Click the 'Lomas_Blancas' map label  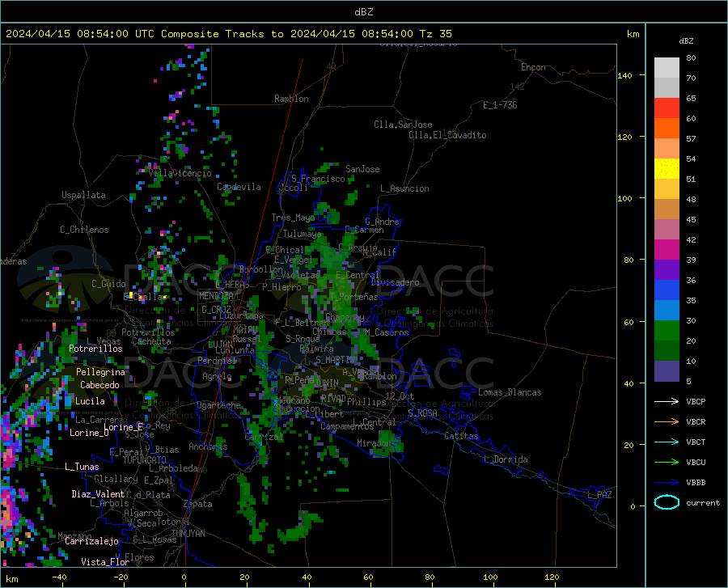(x=510, y=392)
